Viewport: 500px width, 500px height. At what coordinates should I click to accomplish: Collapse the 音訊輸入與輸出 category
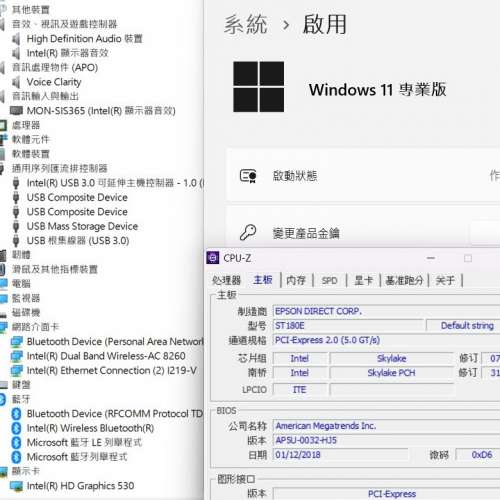tap(45, 96)
